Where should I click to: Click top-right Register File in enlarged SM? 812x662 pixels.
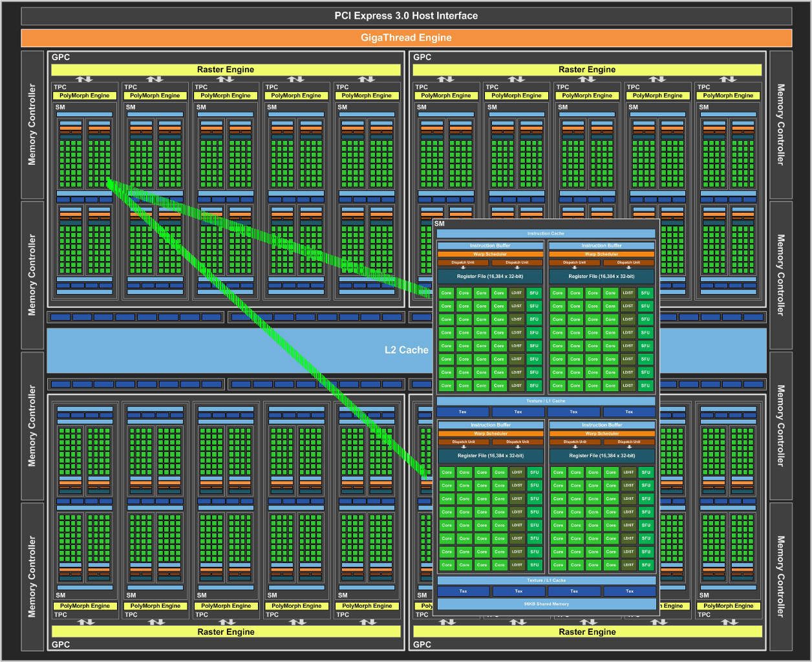point(601,276)
